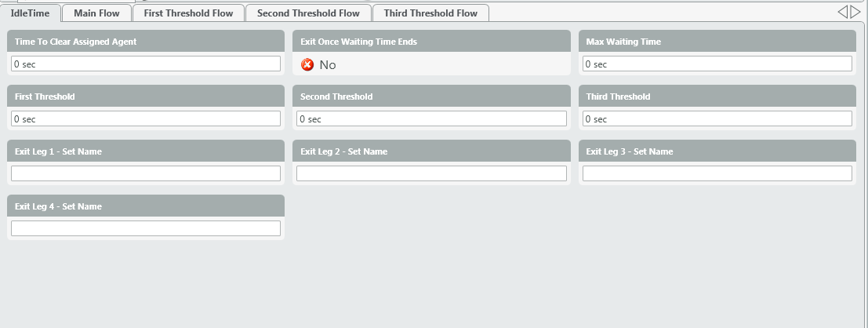This screenshot has height=328, width=868.
Task: Toggle the red X No icon
Action: click(307, 65)
